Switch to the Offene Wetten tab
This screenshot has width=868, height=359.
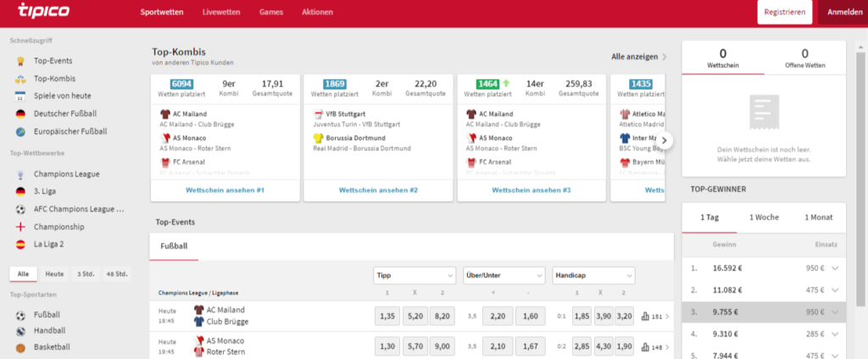pos(805,58)
